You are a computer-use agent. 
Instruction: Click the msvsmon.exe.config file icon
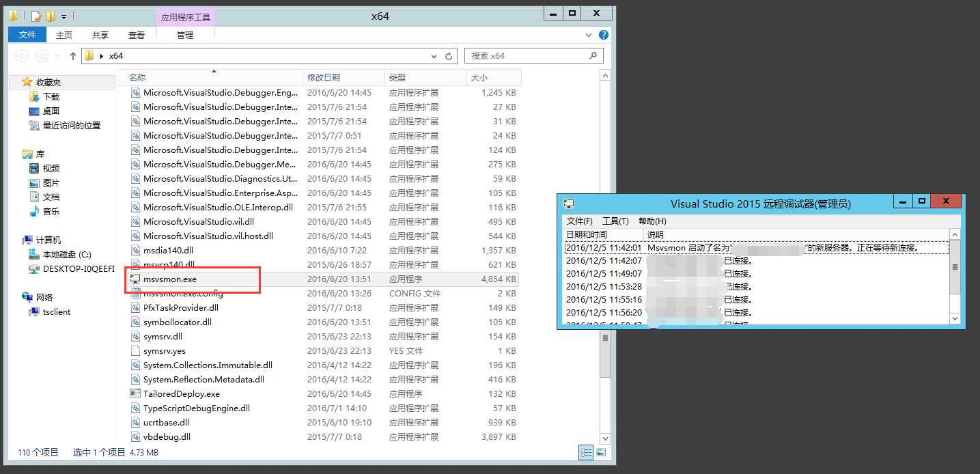tap(135, 293)
